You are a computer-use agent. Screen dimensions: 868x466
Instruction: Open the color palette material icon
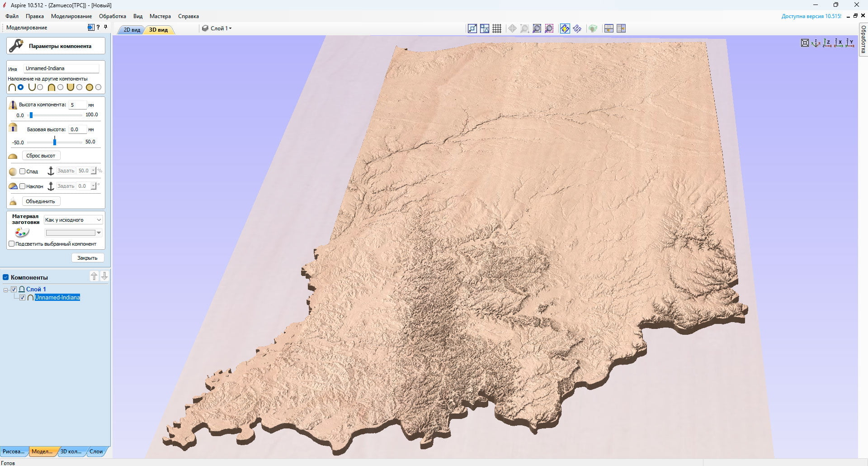coord(22,233)
